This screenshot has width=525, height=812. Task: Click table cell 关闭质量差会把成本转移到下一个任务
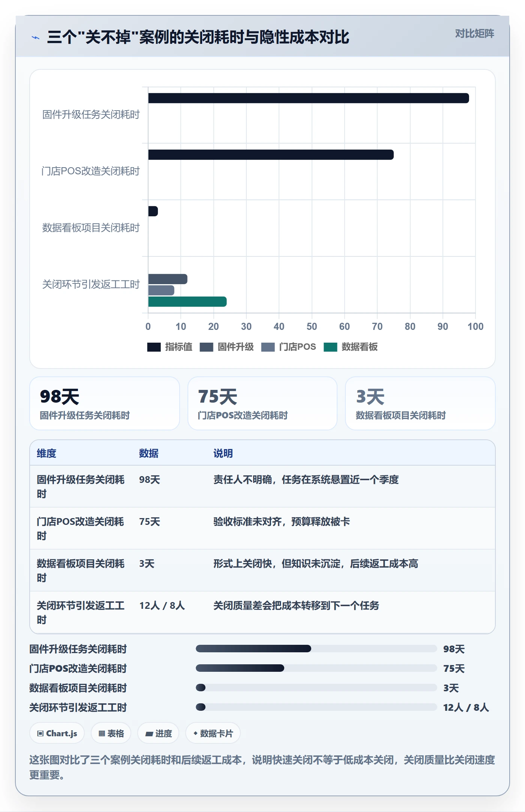pos(296,606)
